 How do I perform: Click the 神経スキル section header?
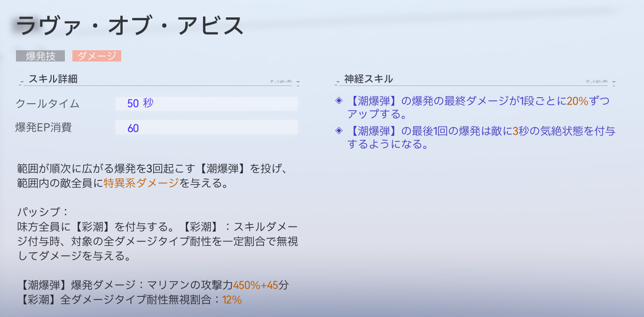point(368,79)
